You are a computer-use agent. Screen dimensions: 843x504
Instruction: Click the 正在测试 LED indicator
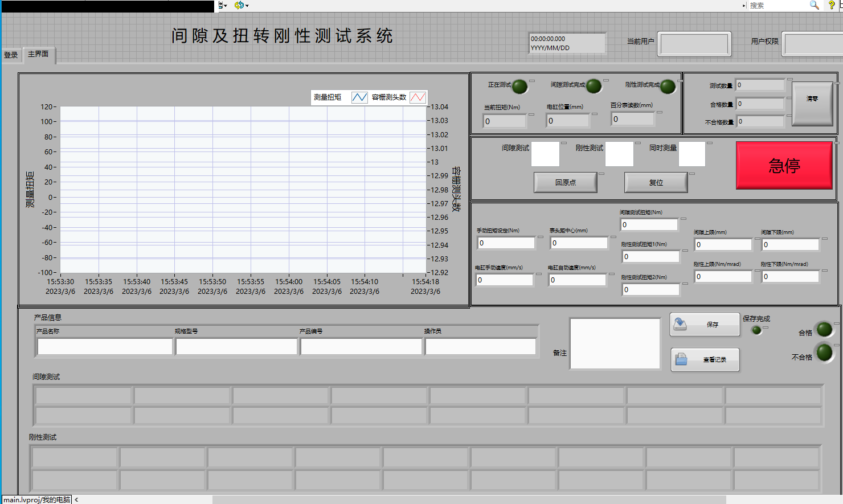519,87
